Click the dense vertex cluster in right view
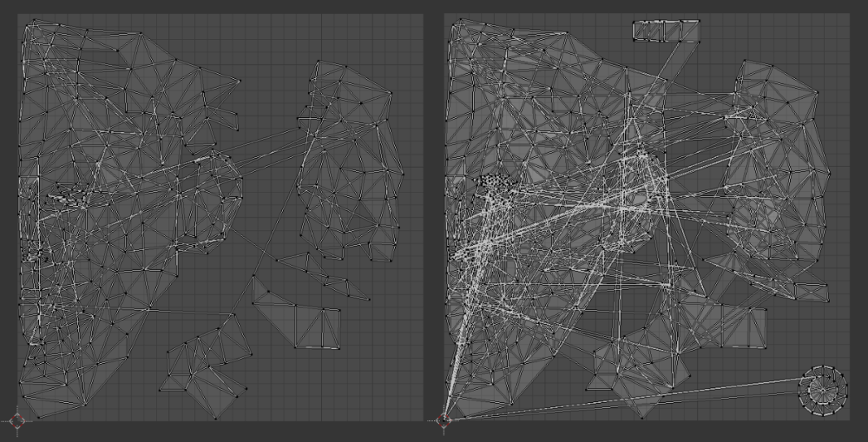Viewport: 868px width, 442px height. click(x=491, y=183)
